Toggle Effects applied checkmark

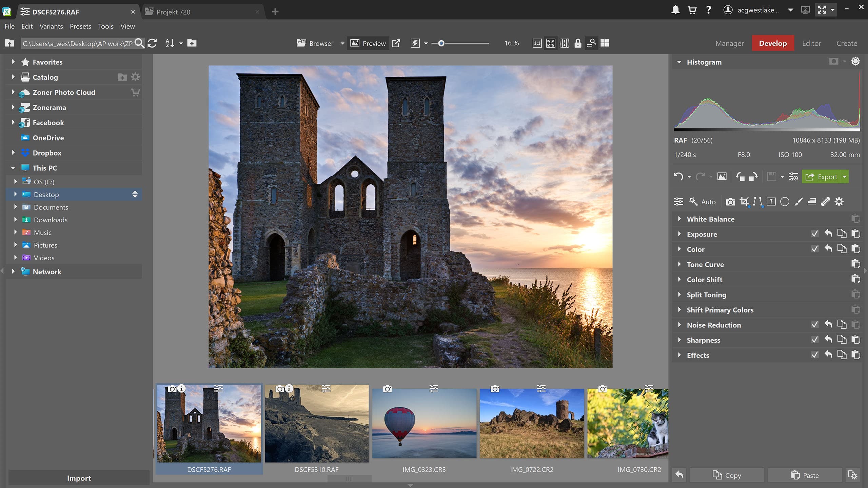[x=814, y=354]
